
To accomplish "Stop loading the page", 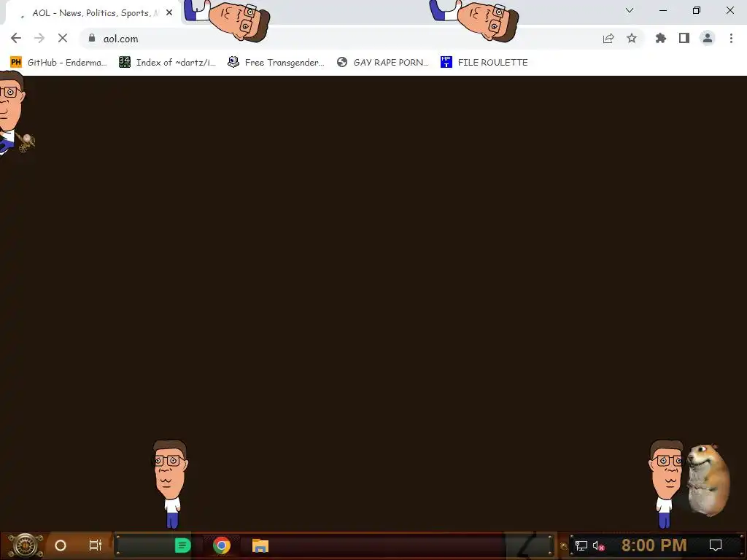I will (63, 38).
